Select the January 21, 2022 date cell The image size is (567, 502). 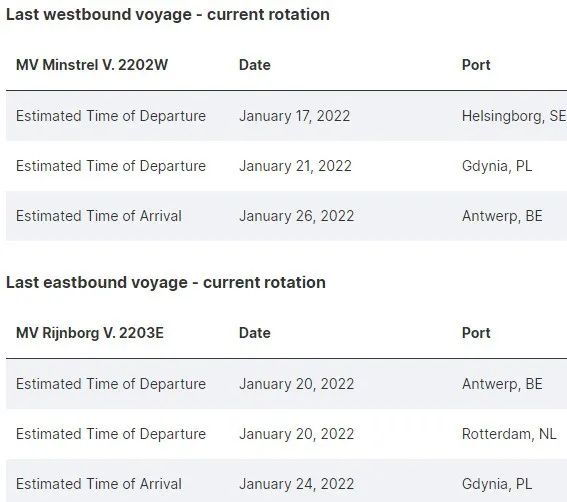295,166
